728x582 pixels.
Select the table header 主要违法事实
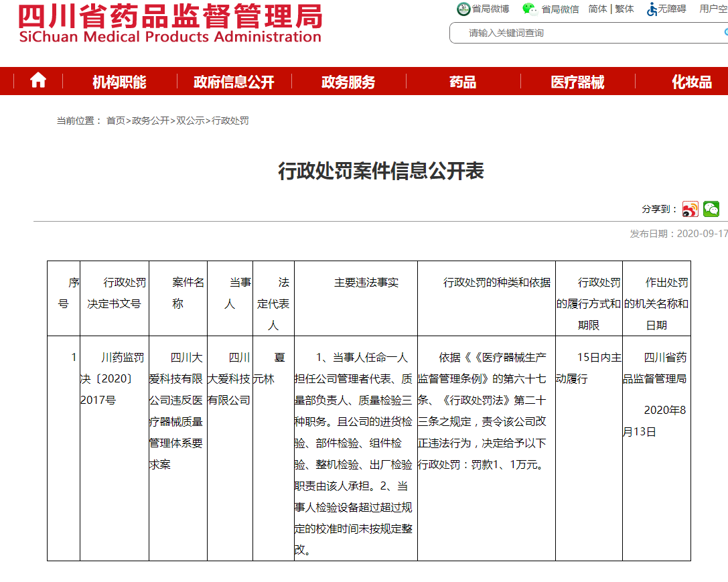coord(366,283)
